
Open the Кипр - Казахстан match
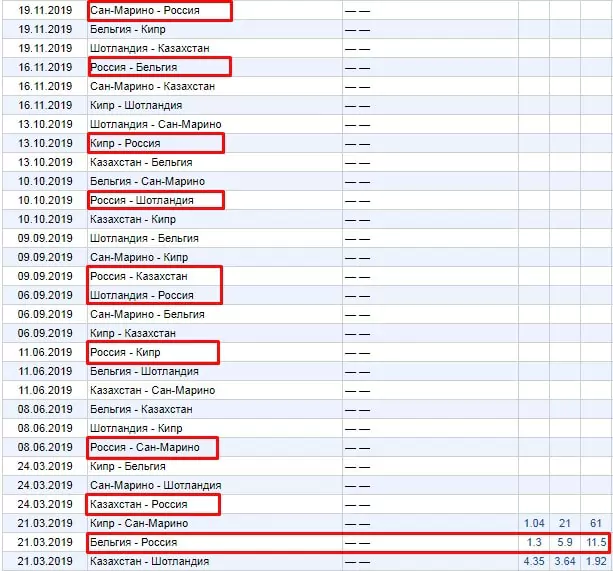click(x=133, y=333)
